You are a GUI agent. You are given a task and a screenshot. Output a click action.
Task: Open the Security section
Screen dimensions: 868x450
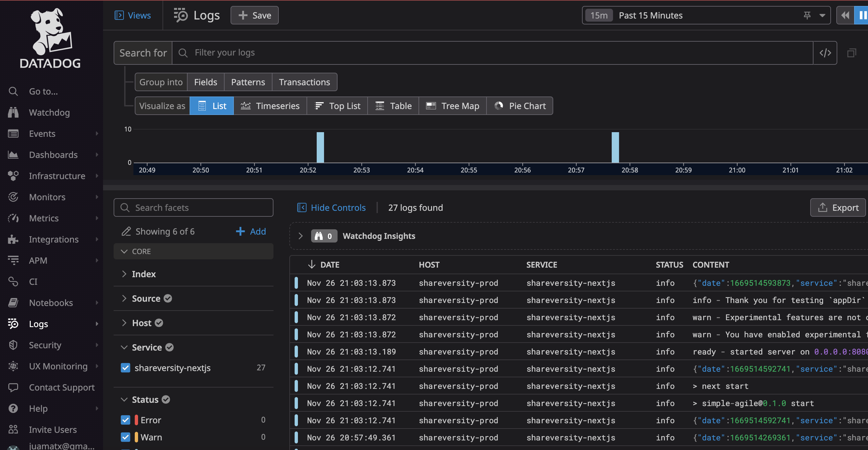(45, 345)
